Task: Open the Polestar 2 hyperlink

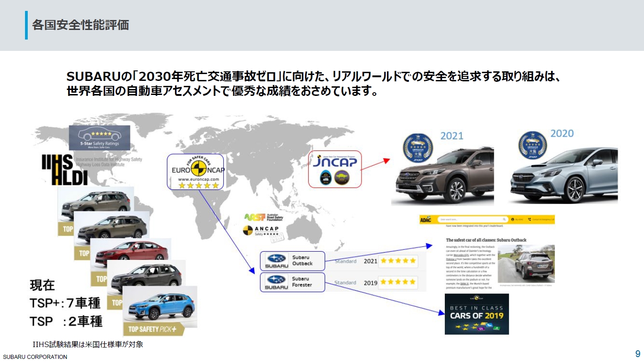Action: tap(451, 259)
